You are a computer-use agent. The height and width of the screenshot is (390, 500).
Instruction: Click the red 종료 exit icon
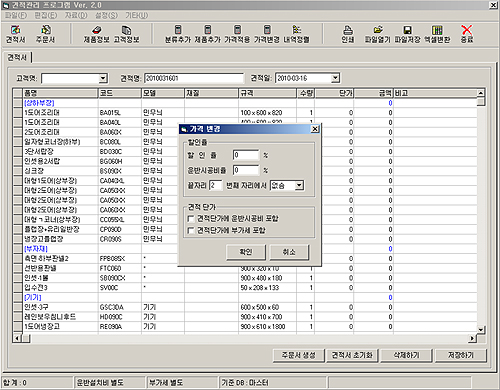coord(467,34)
